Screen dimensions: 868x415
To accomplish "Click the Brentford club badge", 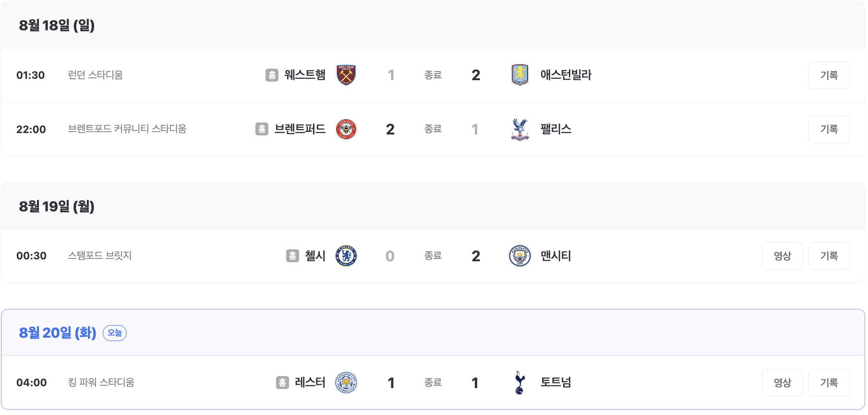I will click(346, 129).
